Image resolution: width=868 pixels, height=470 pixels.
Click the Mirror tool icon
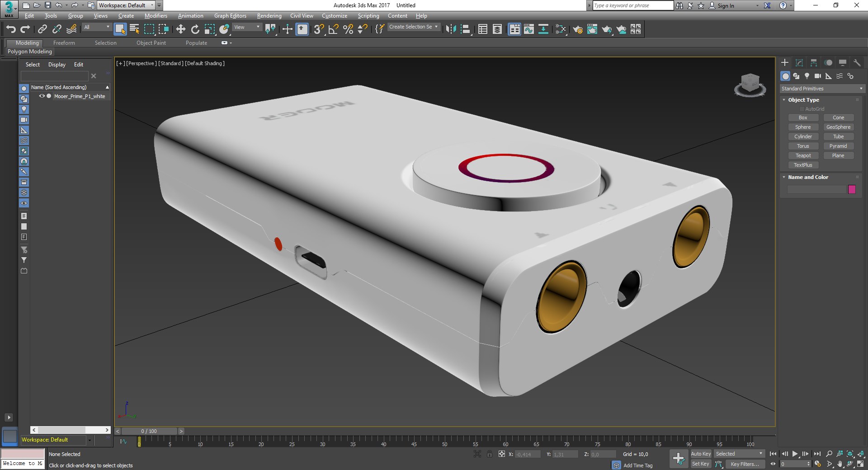point(451,29)
